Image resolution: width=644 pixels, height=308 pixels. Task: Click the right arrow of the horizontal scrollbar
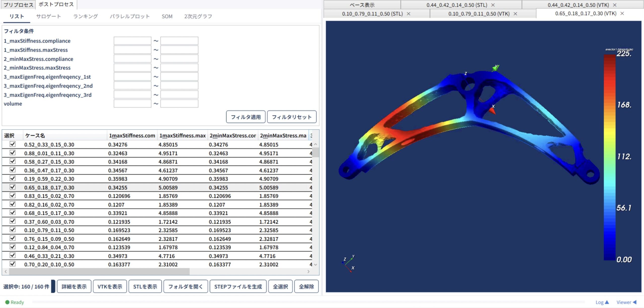tap(308, 272)
